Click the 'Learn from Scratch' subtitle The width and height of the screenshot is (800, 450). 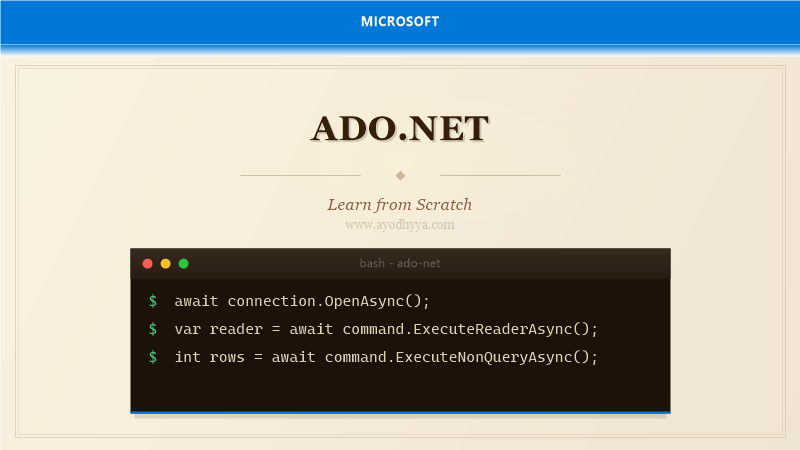point(400,205)
